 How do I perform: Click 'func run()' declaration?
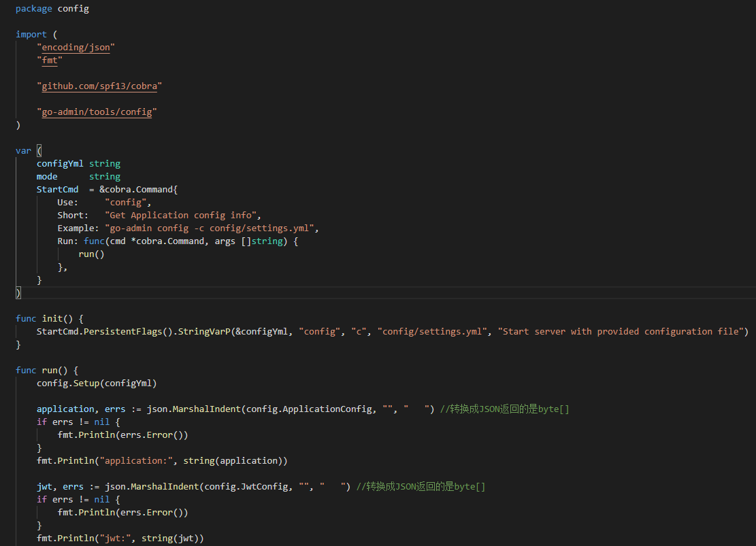click(42, 370)
